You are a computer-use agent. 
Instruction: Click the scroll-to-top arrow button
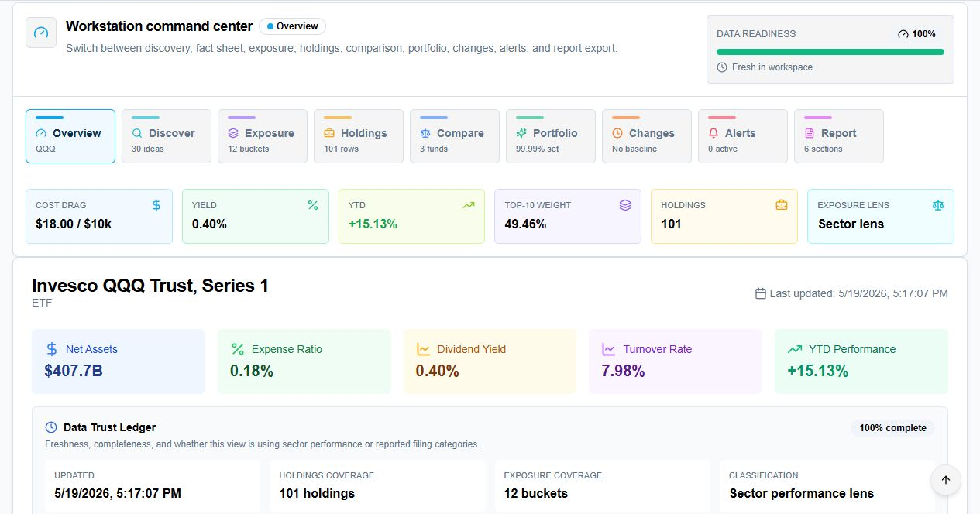(946, 480)
